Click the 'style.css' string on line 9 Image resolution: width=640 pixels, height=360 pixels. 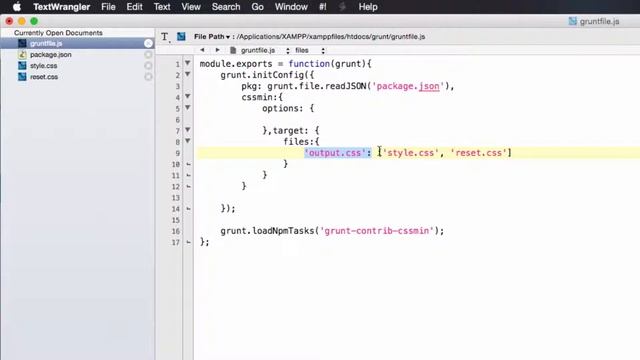[410, 153]
